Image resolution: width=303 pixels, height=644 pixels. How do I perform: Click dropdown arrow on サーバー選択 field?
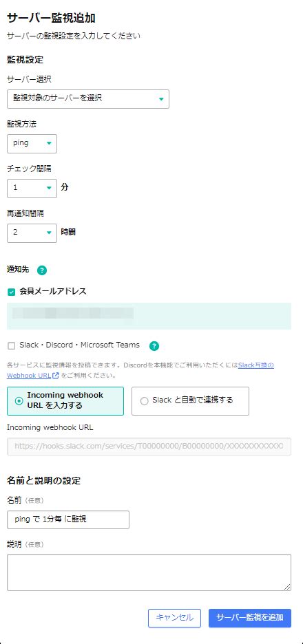pos(161,99)
